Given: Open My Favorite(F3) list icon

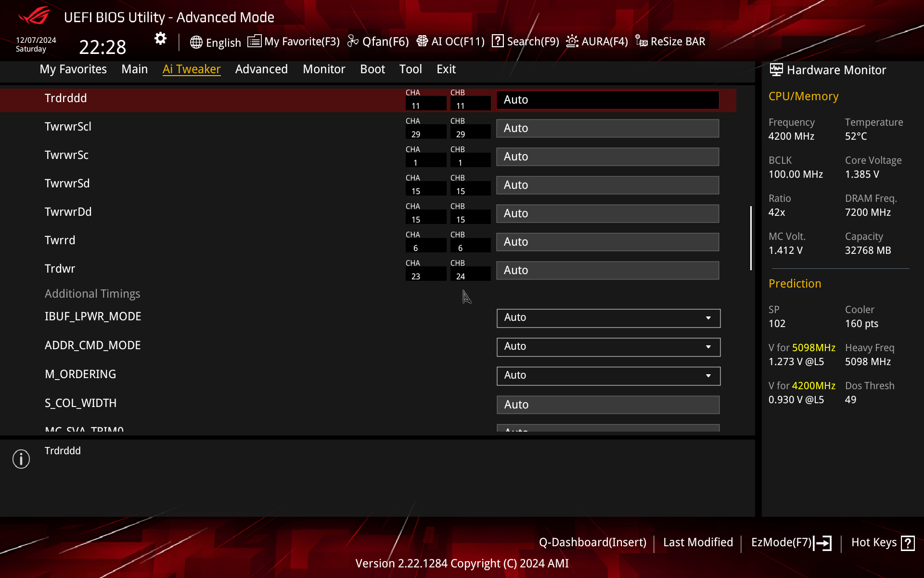Looking at the screenshot, I should pyautogui.click(x=255, y=41).
